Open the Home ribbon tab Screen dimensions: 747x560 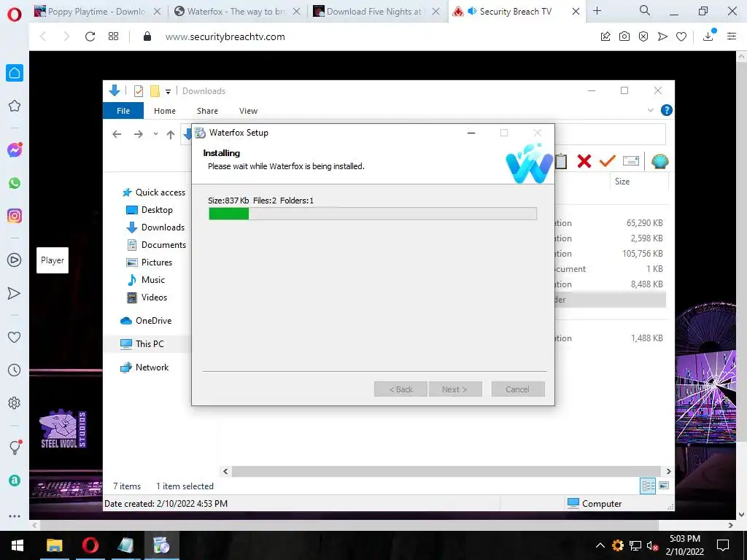pos(165,111)
